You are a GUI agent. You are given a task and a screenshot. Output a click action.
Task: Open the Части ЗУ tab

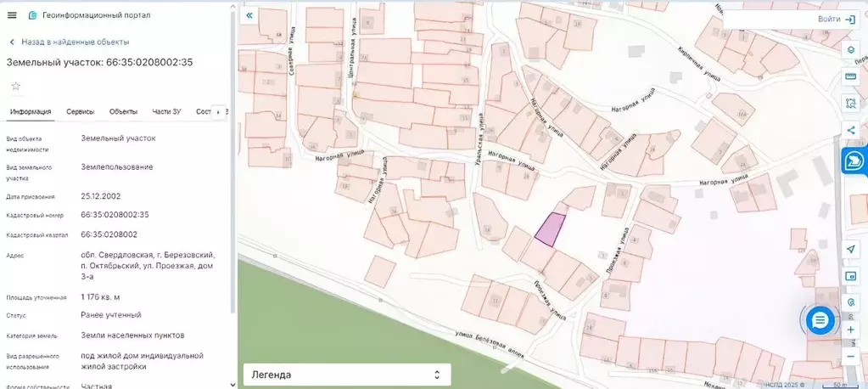click(166, 111)
